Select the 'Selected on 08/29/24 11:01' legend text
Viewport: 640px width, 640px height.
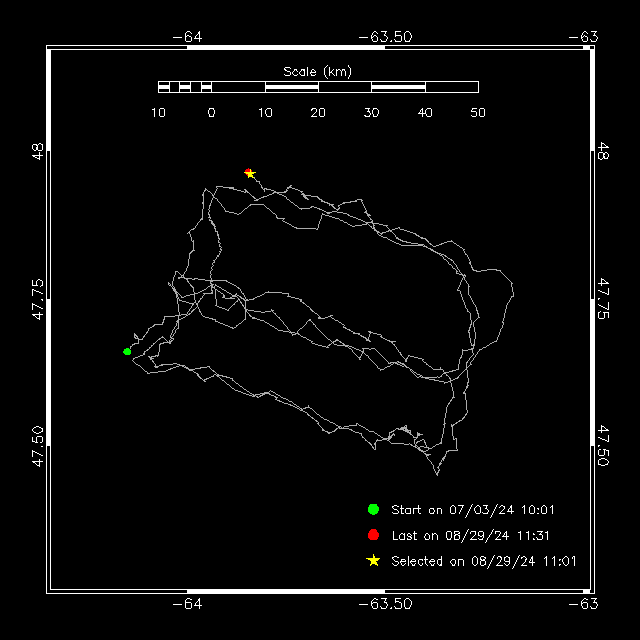pos(484,561)
